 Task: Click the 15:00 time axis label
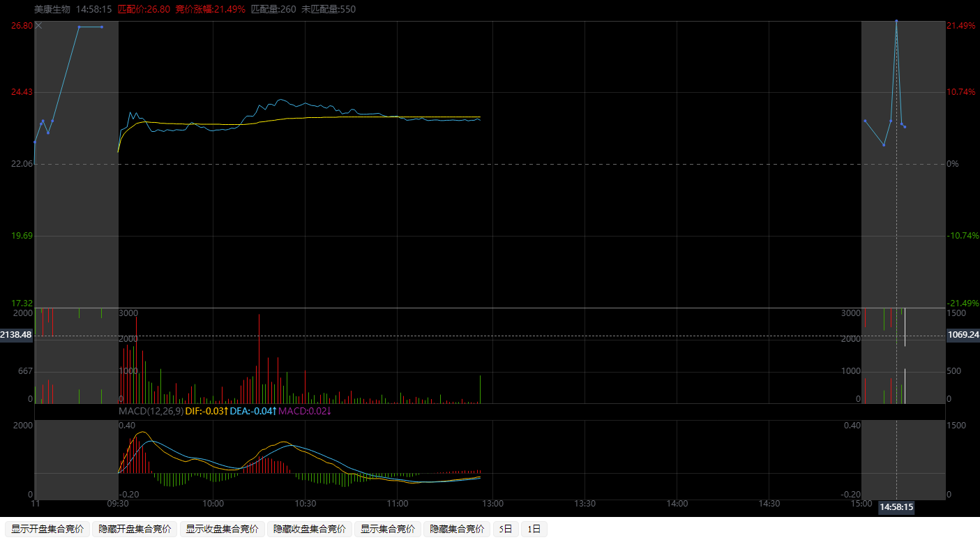[861, 504]
